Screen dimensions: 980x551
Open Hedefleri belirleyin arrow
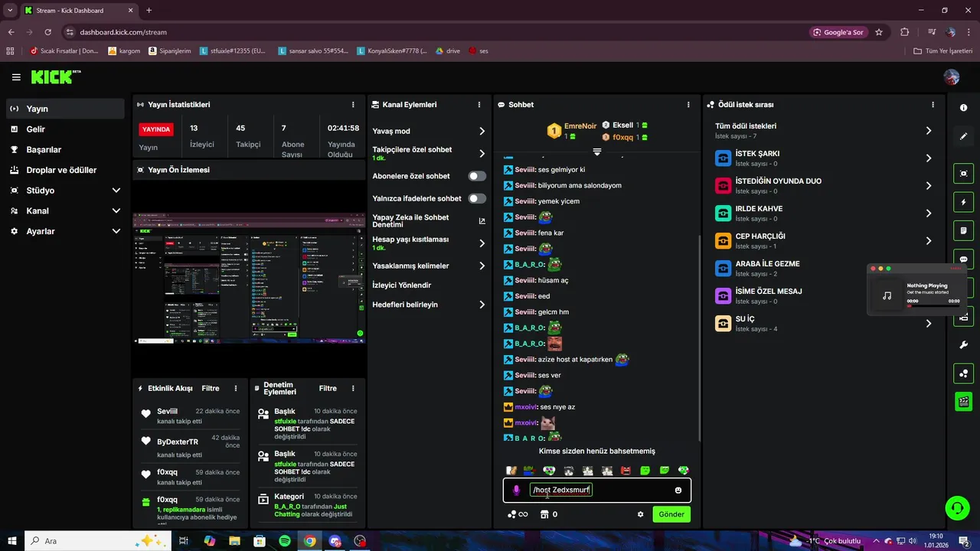[482, 305]
